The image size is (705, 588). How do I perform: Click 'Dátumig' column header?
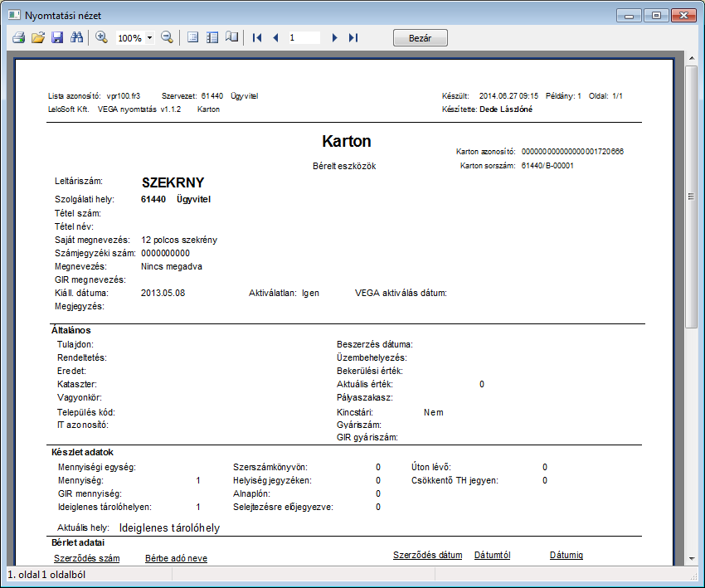pyautogui.click(x=566, y=555)
